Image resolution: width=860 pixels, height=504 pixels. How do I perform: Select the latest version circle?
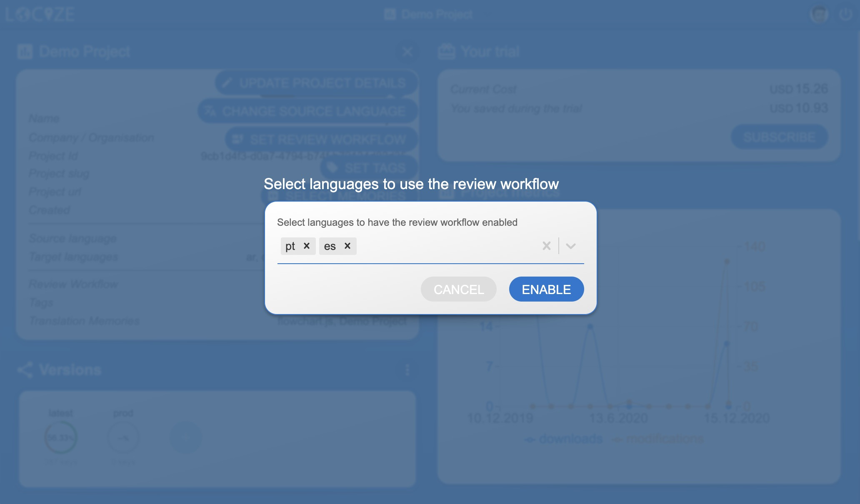[x=61, y=437]
